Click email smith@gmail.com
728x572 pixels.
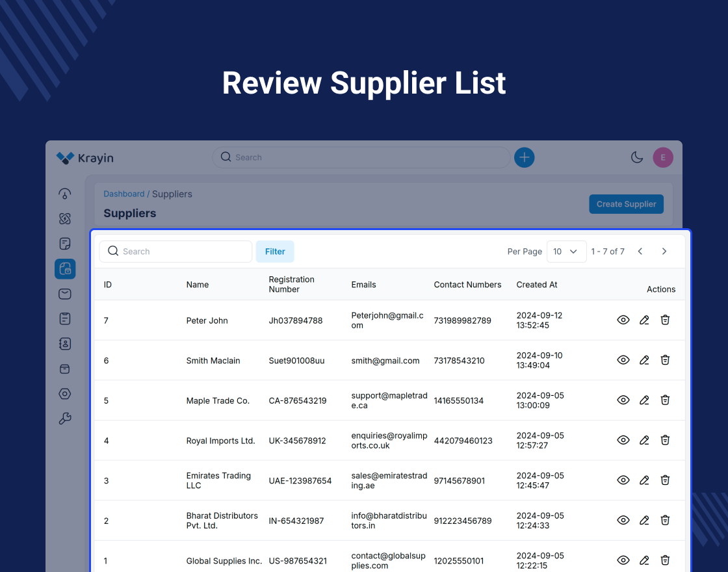click(x=385, y=361)
